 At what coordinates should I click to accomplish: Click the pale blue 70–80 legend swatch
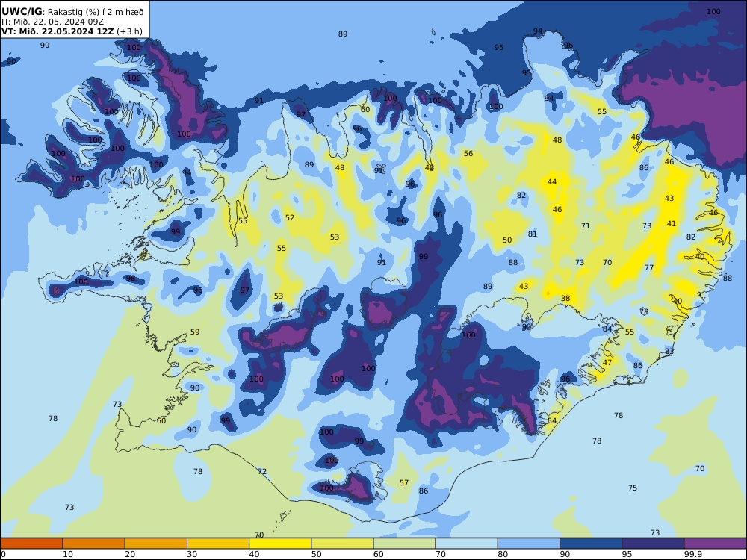466,544
